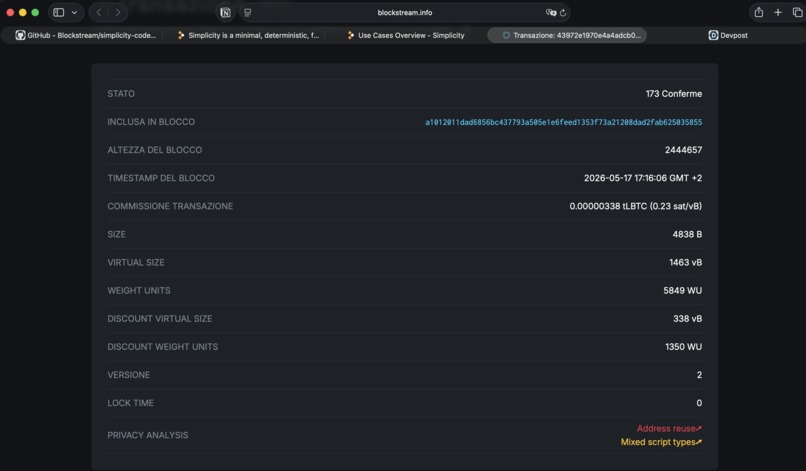806x471 pixels.
Task: Go forward with the forward arrow
Action: click(118, 12)
